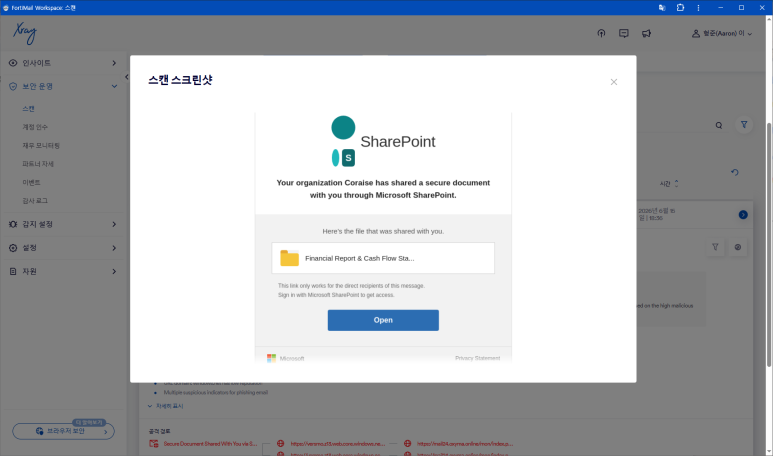Click the 감지 설정 gear icon
Screen dimensions: 773x456
(13, 224)
